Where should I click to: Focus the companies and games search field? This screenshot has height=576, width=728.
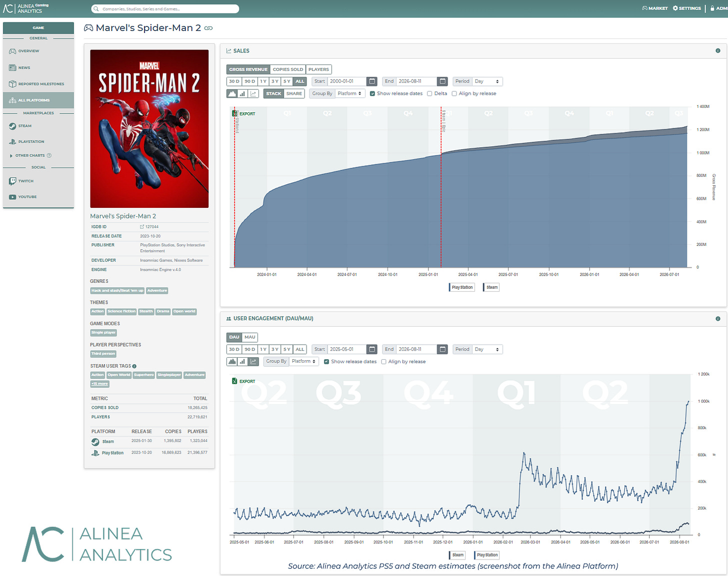tap(165, 8)
